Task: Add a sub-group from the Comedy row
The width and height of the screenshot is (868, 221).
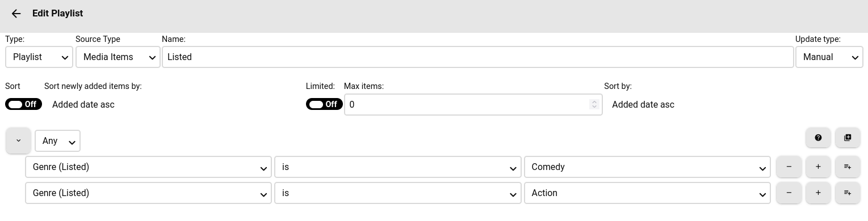Action: [848, 167]
